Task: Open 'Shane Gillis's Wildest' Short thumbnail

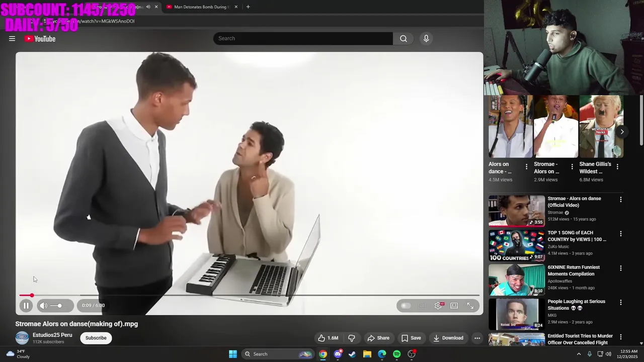Action: coord(601,127)
